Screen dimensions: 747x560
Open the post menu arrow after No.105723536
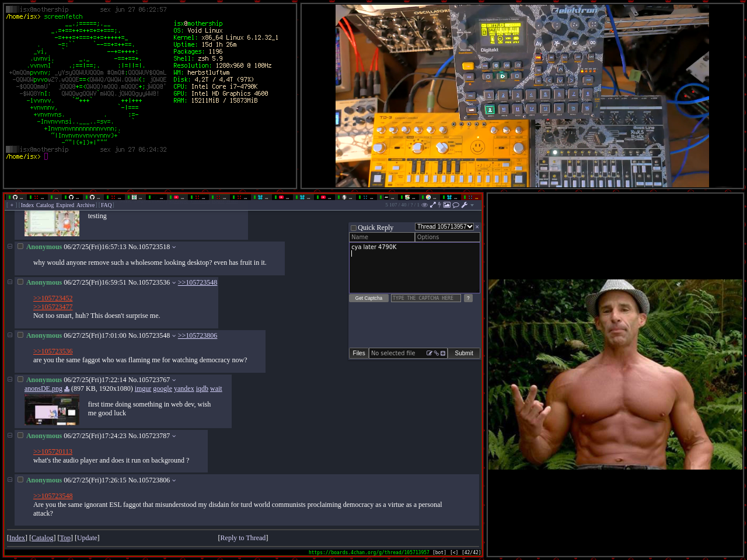click(174, 283)
